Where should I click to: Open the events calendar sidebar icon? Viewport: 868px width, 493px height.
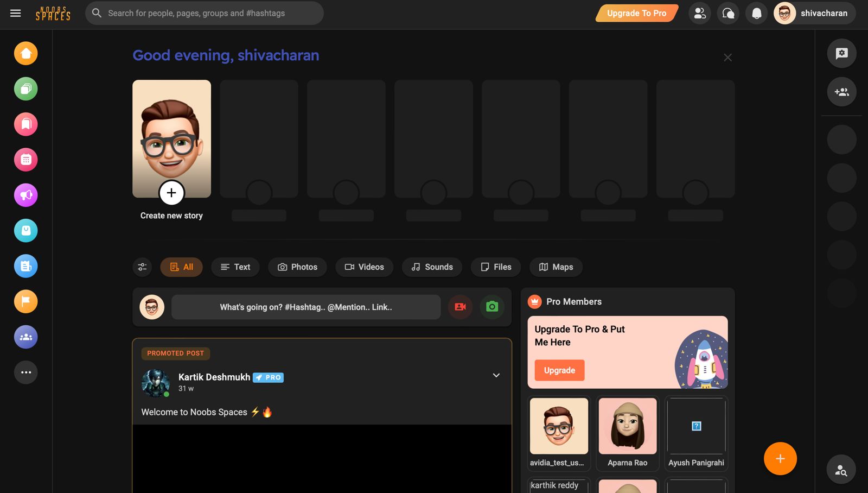(x=25, y=160)
